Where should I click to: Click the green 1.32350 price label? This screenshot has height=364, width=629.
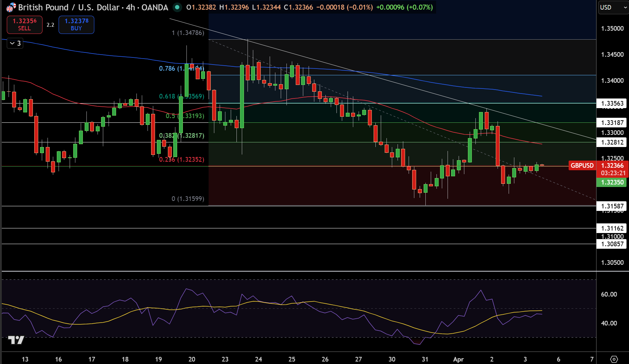tap(612, 182)
